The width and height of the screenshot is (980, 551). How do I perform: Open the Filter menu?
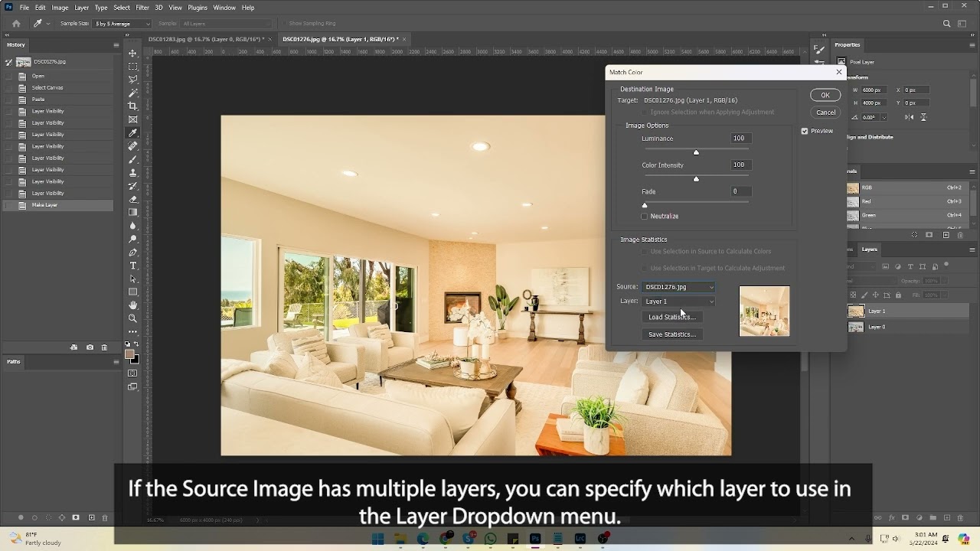[x=142, y=8]
